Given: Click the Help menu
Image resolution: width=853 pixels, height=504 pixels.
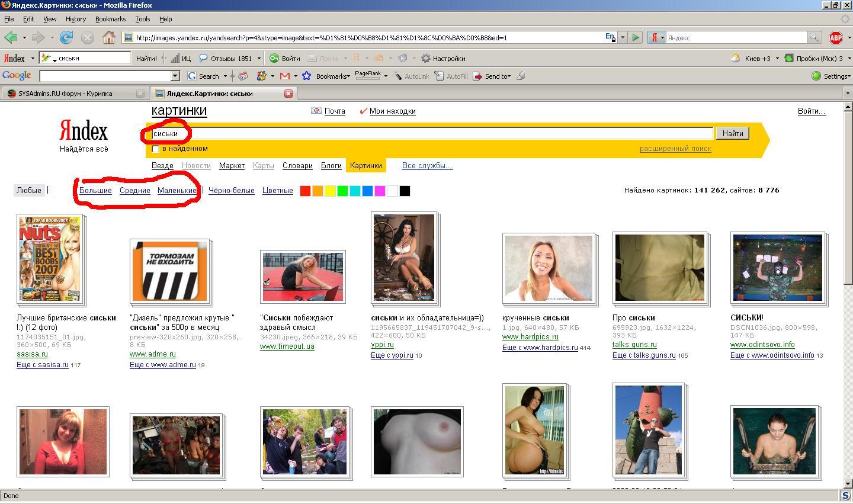Looking at the screenshot, I should pyautogui.click(x=166, y=19).
